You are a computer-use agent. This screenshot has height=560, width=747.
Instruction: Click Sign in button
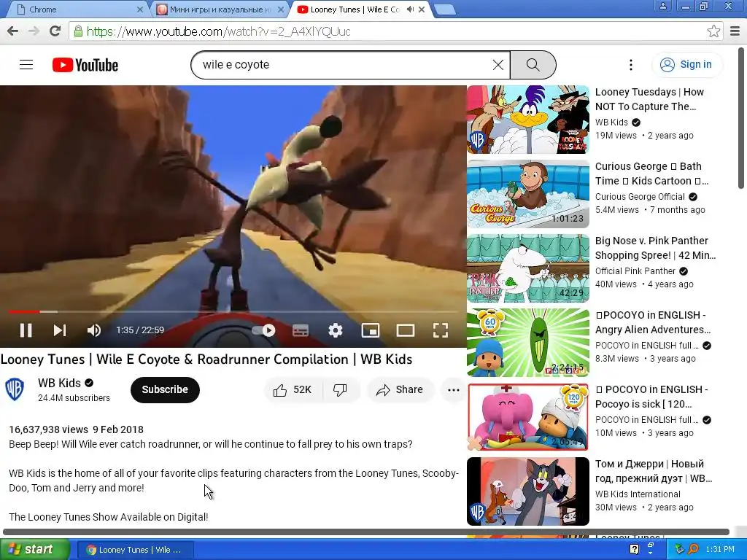686,64
